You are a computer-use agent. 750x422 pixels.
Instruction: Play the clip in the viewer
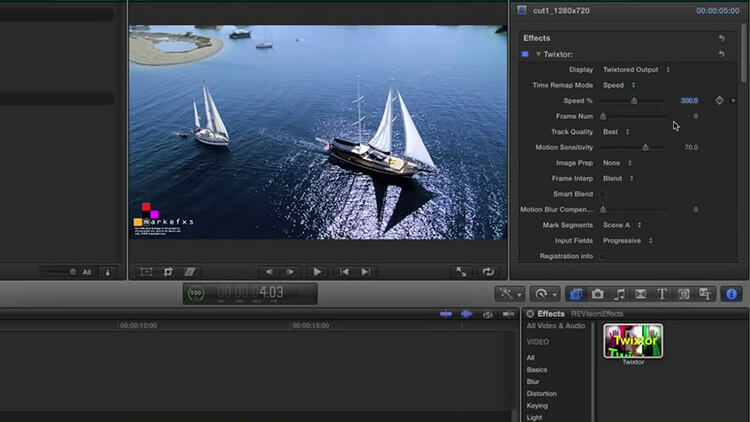coord(317,272)
